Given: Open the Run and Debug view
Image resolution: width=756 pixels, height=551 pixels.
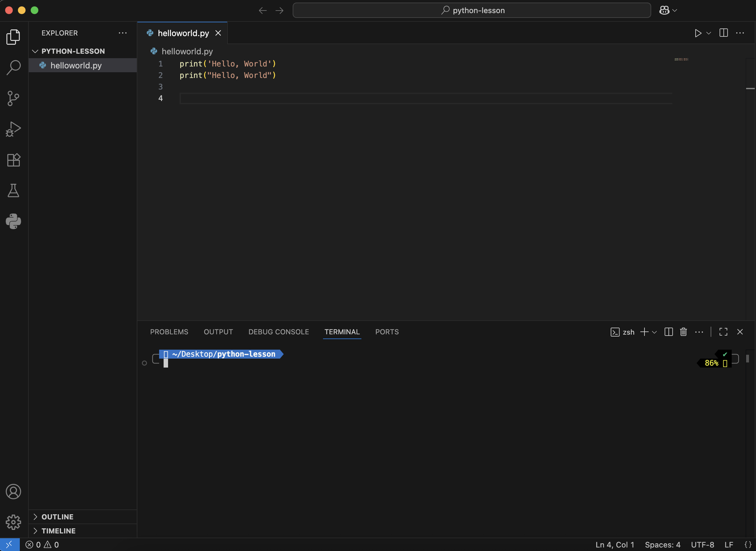Looking at the screenshot, I should tap(13, 129).
